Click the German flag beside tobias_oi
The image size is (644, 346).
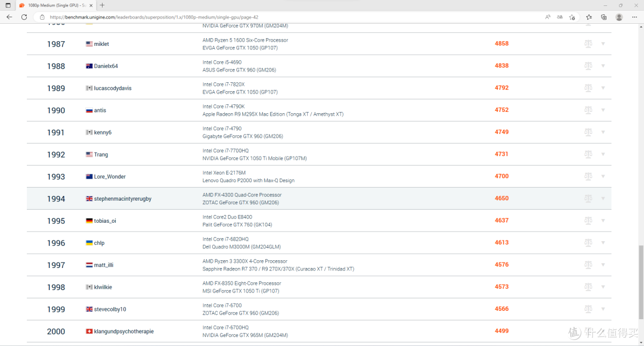pos(89,220)
